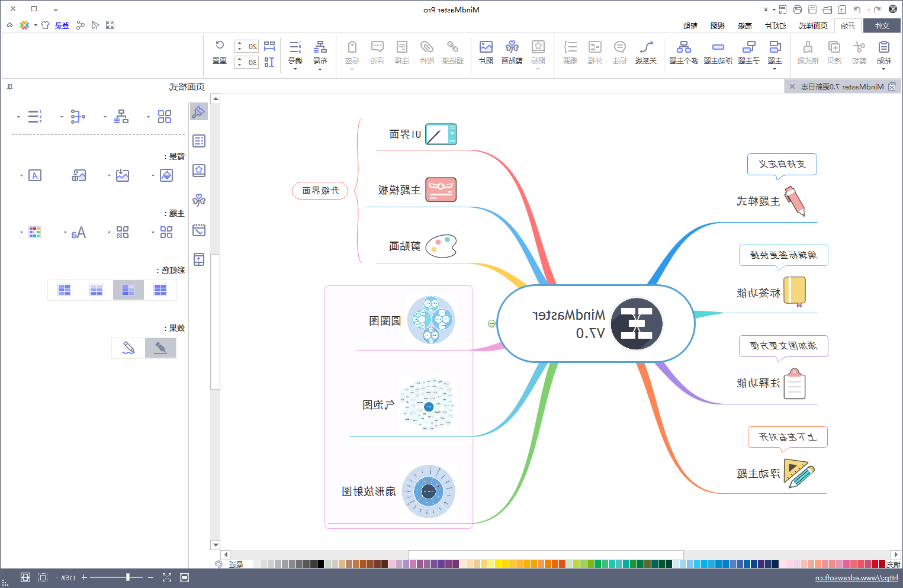Select the central MindMaster V7.0 topic
This screenshot has height=588, width=903.
pos(595,324)
